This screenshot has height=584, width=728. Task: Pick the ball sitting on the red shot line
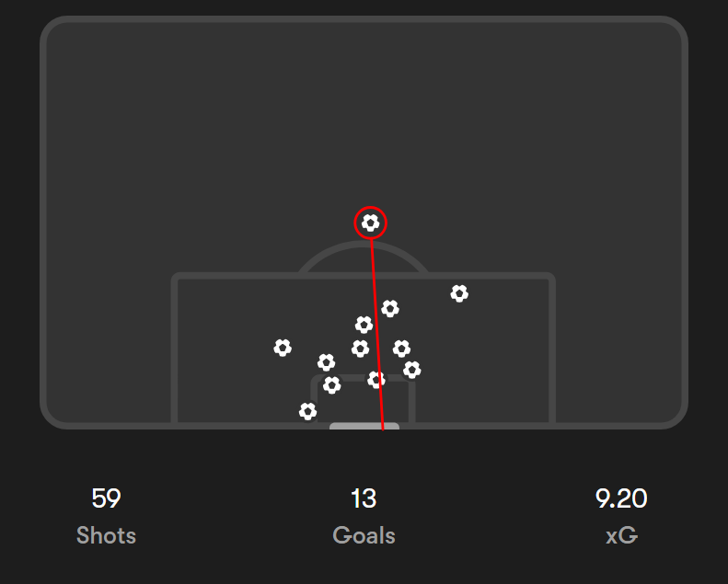376,380
